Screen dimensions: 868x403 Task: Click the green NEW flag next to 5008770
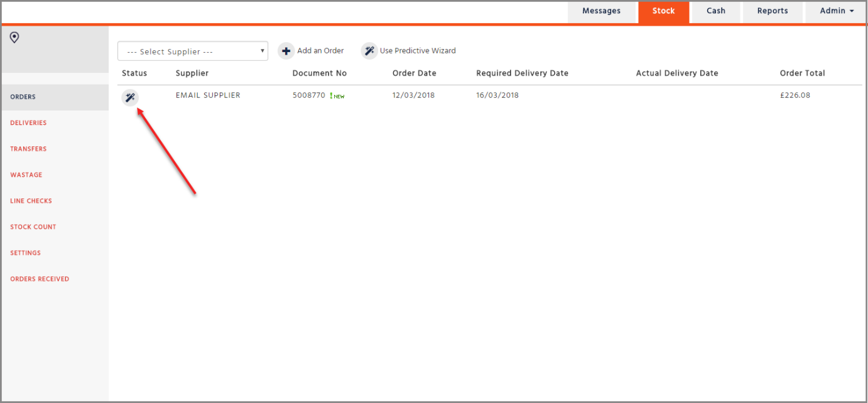tap(337, 96)
